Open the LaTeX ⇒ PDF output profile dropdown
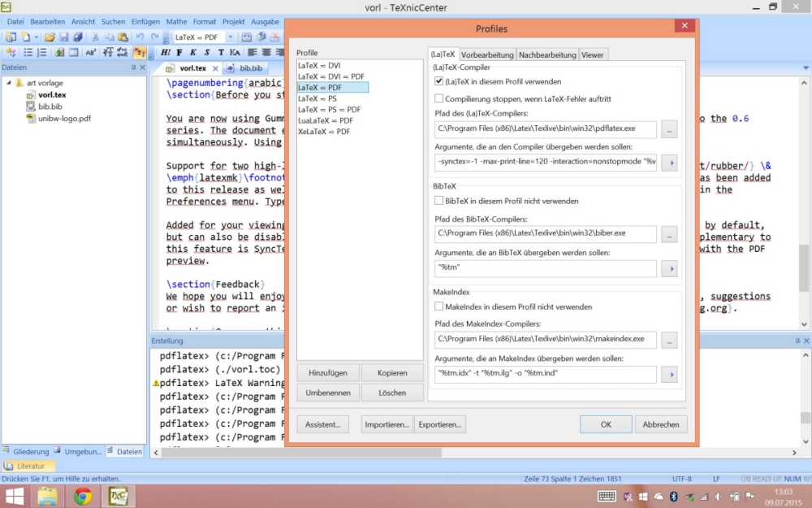This screenshot has width=812, height=508. coord(230,37)
